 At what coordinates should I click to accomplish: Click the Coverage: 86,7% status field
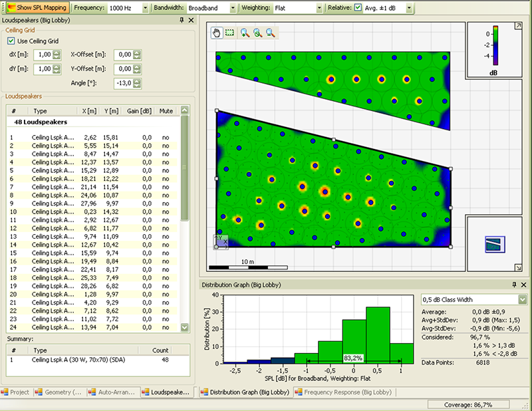click(x=468, y=404)
